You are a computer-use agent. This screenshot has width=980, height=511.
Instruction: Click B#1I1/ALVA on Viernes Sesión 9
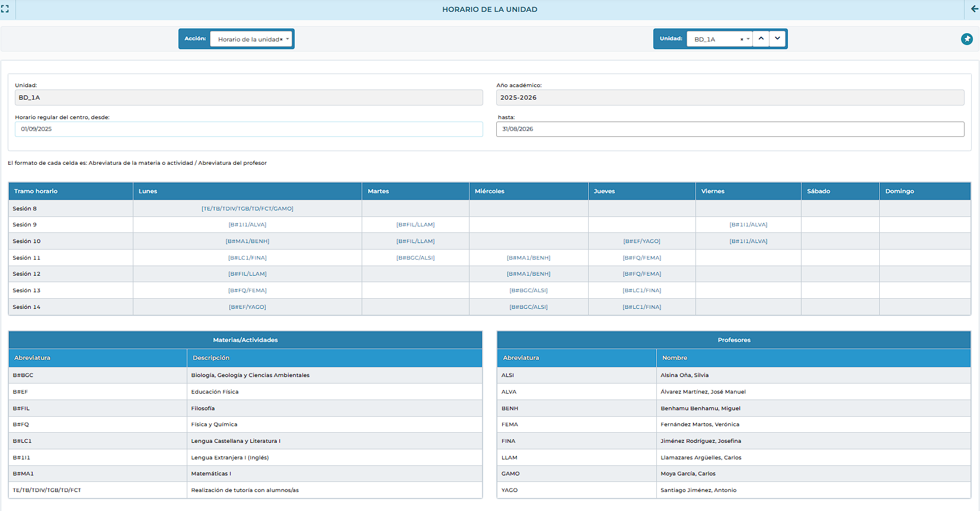(748, 225)
